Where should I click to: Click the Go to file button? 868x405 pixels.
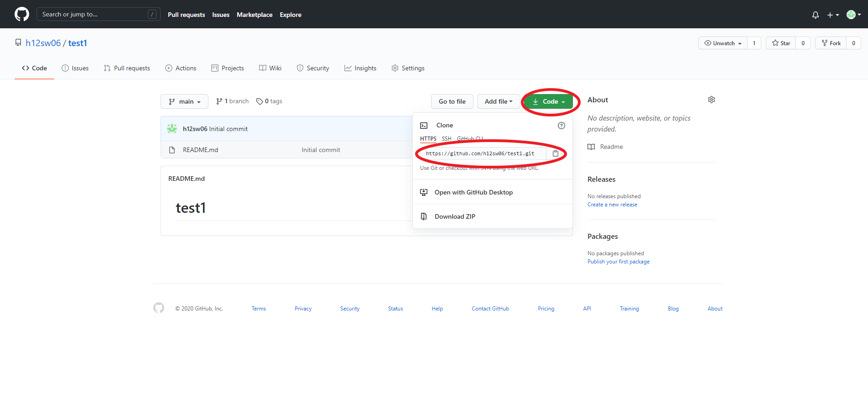[x=452, y=101]
